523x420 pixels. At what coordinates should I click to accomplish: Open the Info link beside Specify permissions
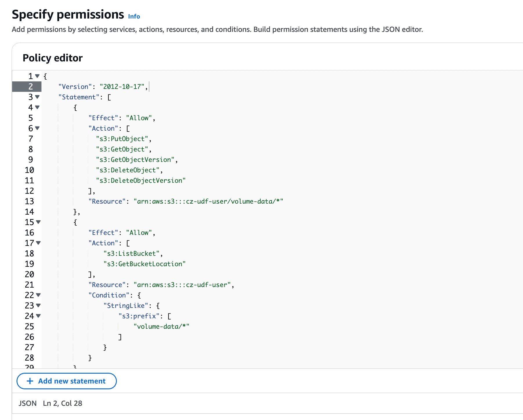point(134,17)
